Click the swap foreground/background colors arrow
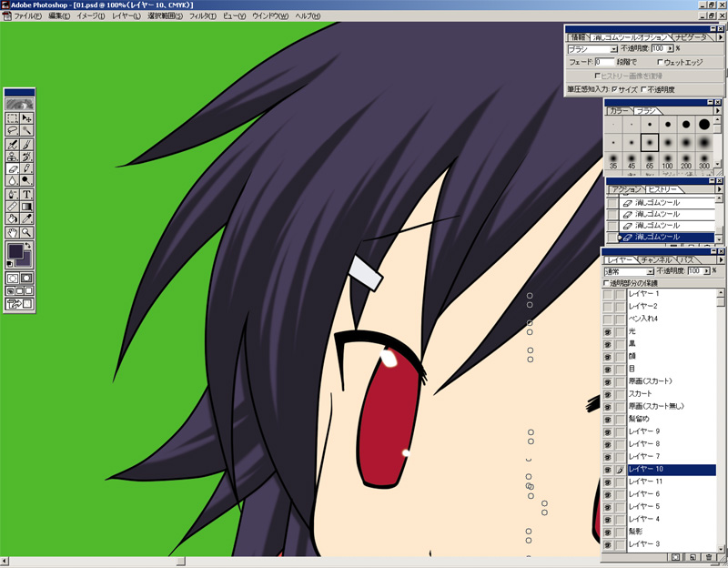Image resolution: width=728 pixels, height=568 pixels. click(x=28, y=245)
